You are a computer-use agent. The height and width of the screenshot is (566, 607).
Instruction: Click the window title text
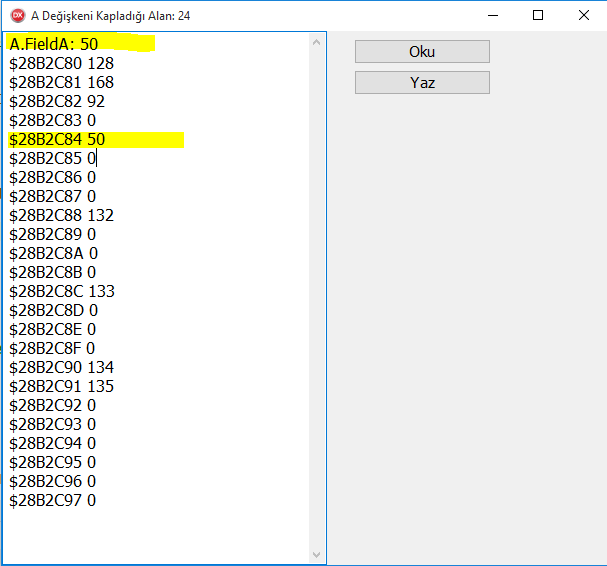[x=111, y=15]
